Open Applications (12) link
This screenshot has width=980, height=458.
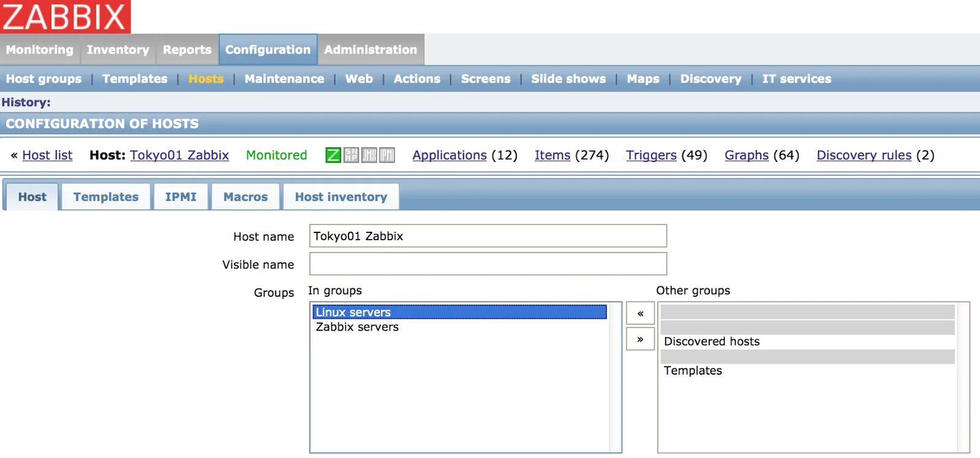450,155
